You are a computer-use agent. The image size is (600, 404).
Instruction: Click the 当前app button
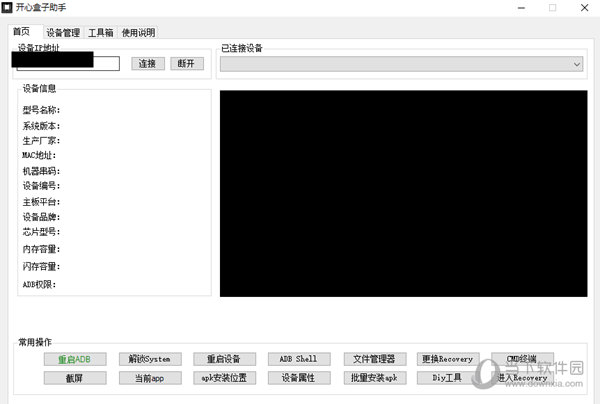[149, 377]
